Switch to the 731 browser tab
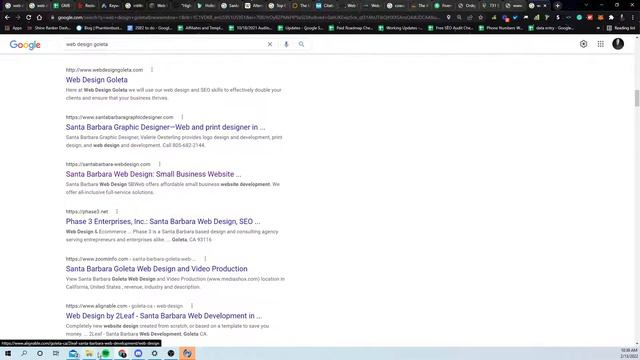The width and height of the screenshot is (640, 360). point(490,6)
